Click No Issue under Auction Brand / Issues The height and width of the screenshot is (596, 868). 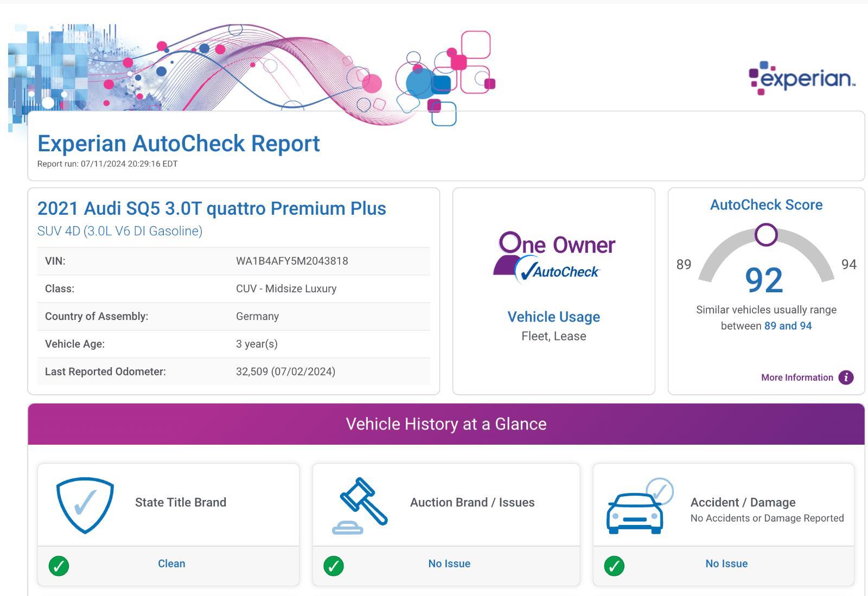[449, 563]
